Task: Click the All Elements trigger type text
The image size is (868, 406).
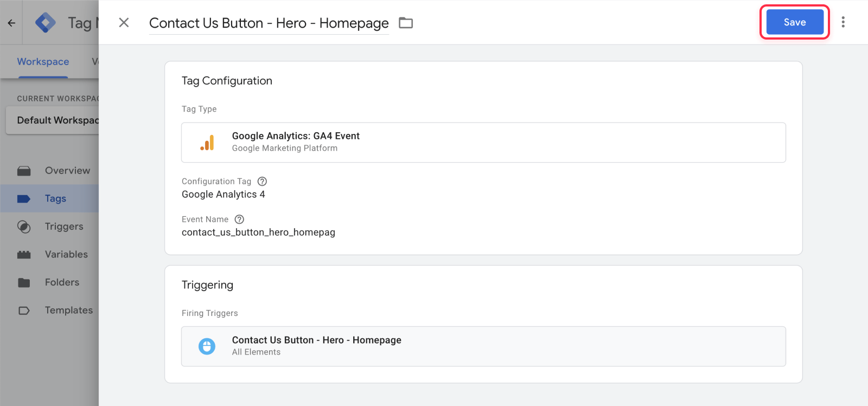Action: 256,352
